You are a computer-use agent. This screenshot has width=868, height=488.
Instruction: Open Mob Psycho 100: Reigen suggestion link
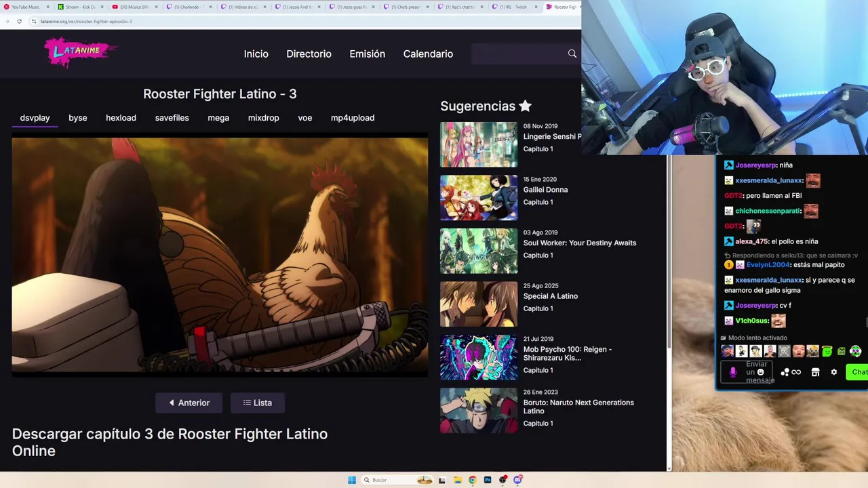568,353
